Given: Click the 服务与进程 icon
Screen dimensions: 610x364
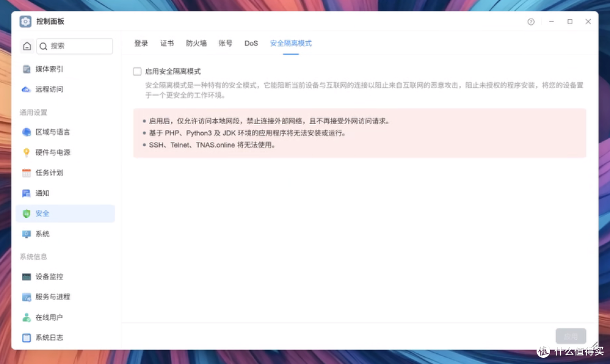Looking at the screenshot, I should pos(27,297).
